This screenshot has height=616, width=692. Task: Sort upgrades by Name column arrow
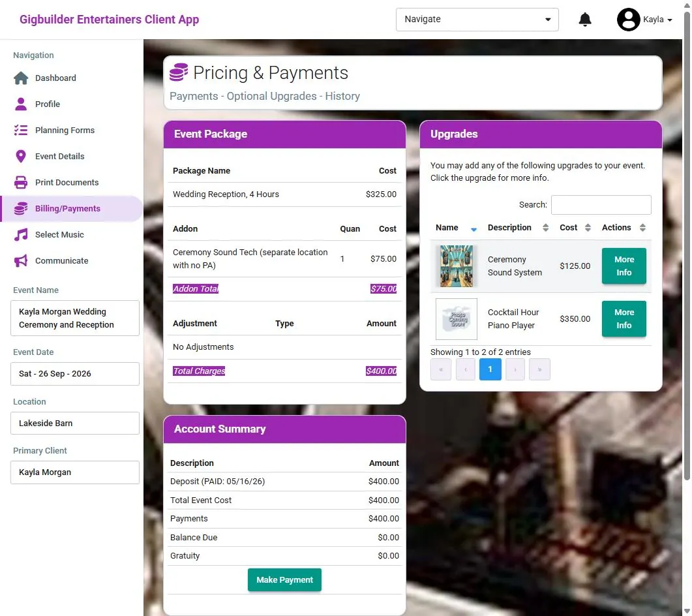pos(474,229)
